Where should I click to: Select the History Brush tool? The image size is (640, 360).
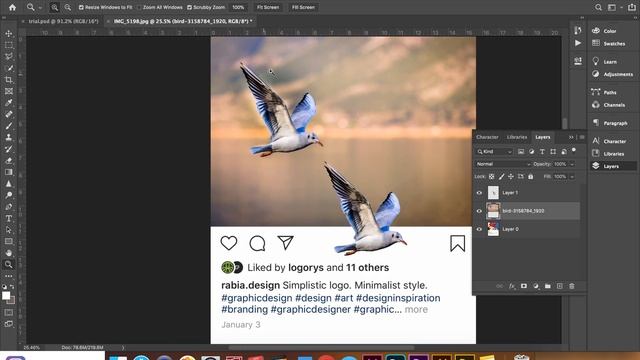tap(9, 149)
